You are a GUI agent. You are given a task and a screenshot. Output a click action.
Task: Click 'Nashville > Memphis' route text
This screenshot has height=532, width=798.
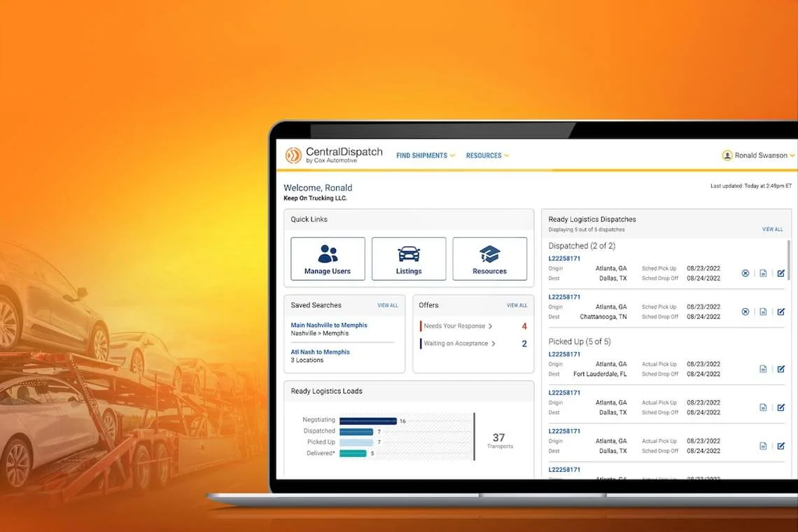(x=320, y=333)
